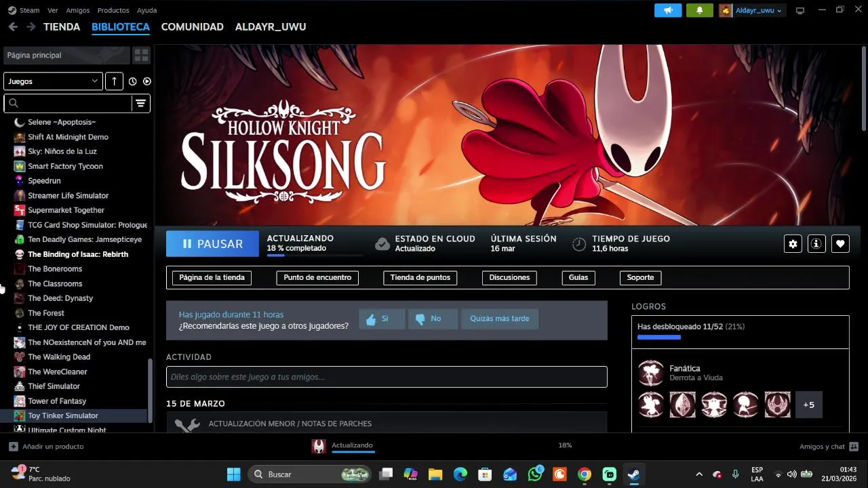
Task: Open the Amigos menu
Action: click(78, 10)
